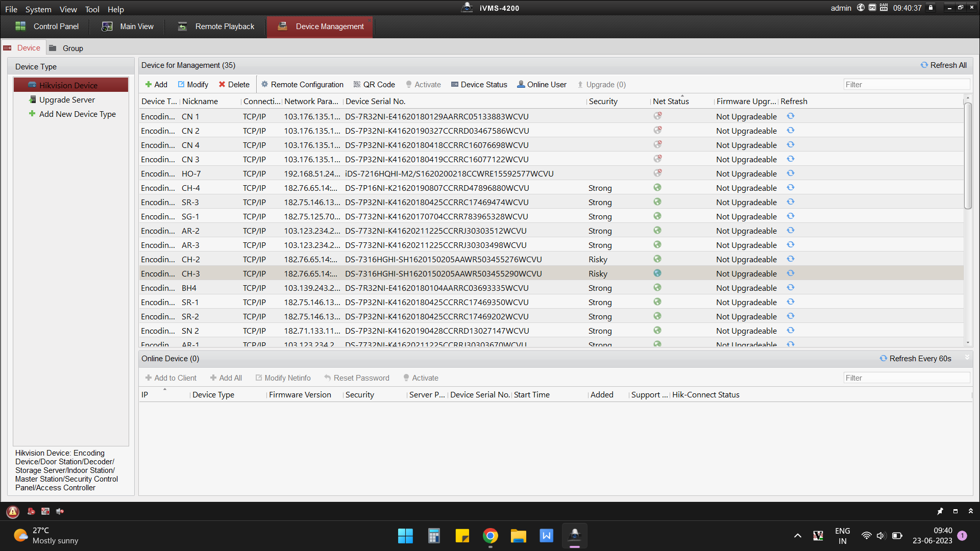980x551 pixels.
Task: Click the refresh icon in CN 1 row
Action: pos(790,116)
